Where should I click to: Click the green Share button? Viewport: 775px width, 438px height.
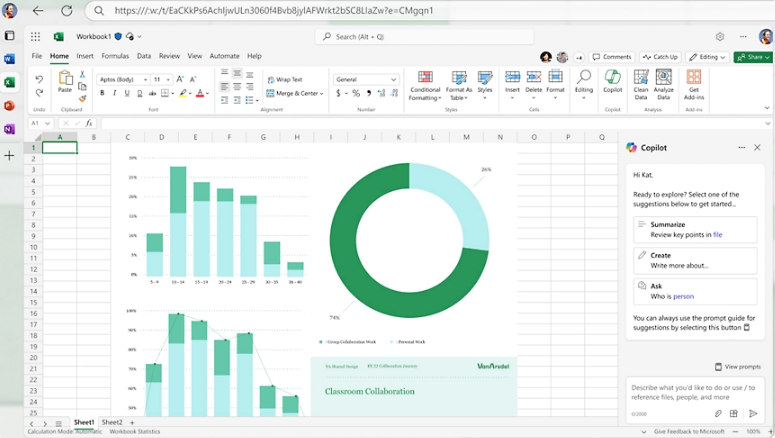tap(753, 57)
